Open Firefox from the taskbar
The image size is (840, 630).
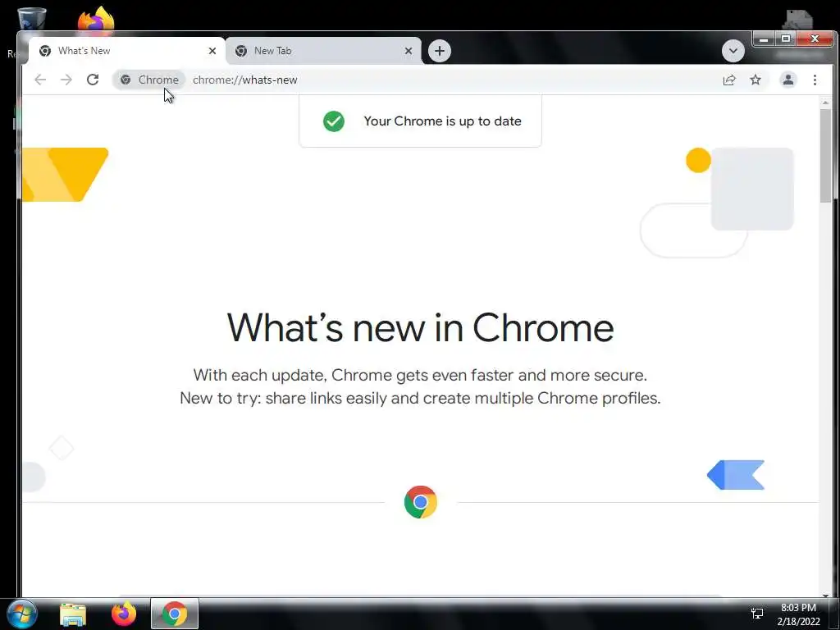tap(124, 614)
